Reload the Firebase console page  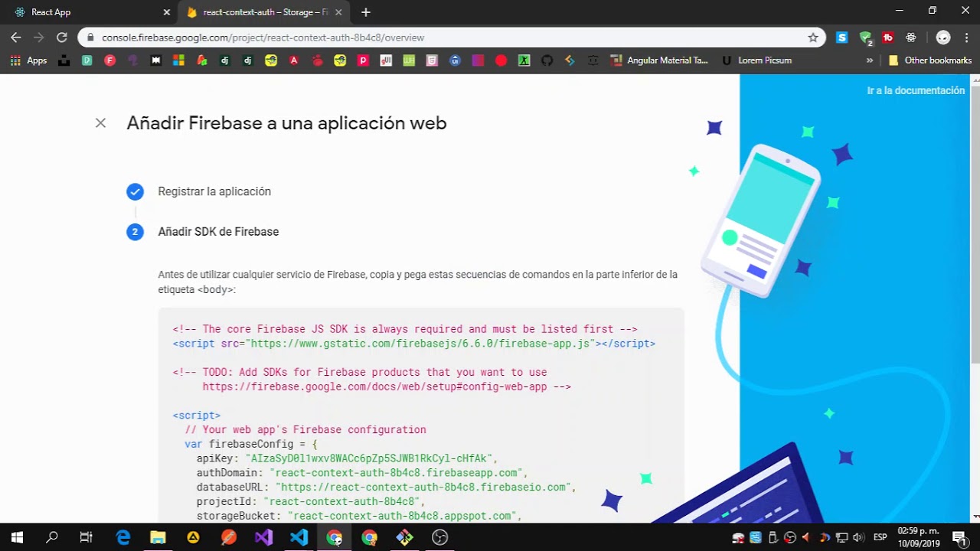click(x=62, y=37)
